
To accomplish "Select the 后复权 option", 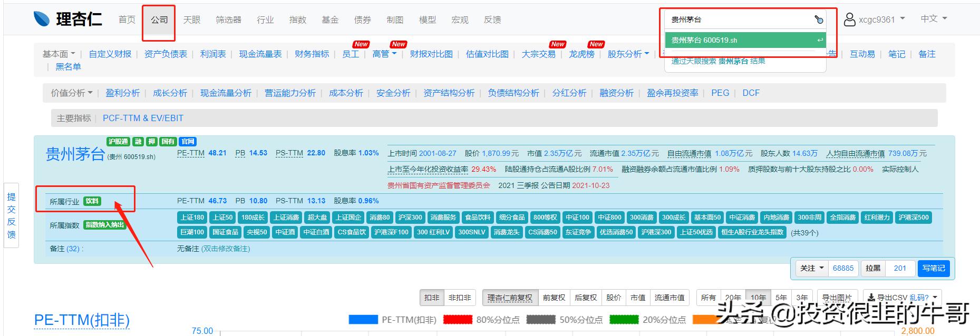I will tap(585, 298).
